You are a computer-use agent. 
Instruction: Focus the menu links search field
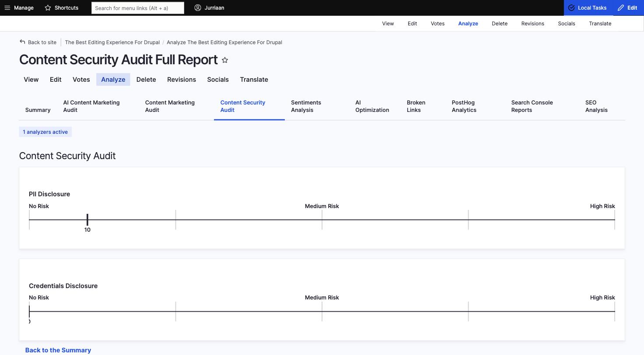pyautogui.click(x=138, y=8)
